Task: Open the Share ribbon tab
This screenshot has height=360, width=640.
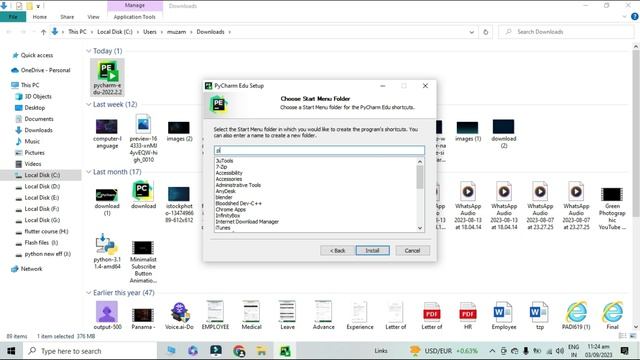Action: pyautogui.click(x=67, y=17)
